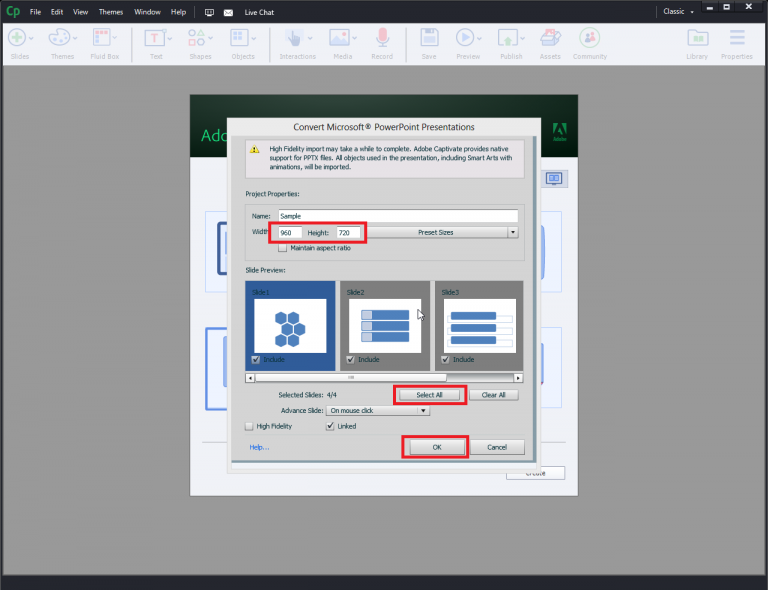Open the View menu
This screenshot has height=590, width=768.
(x=80, y=12)
